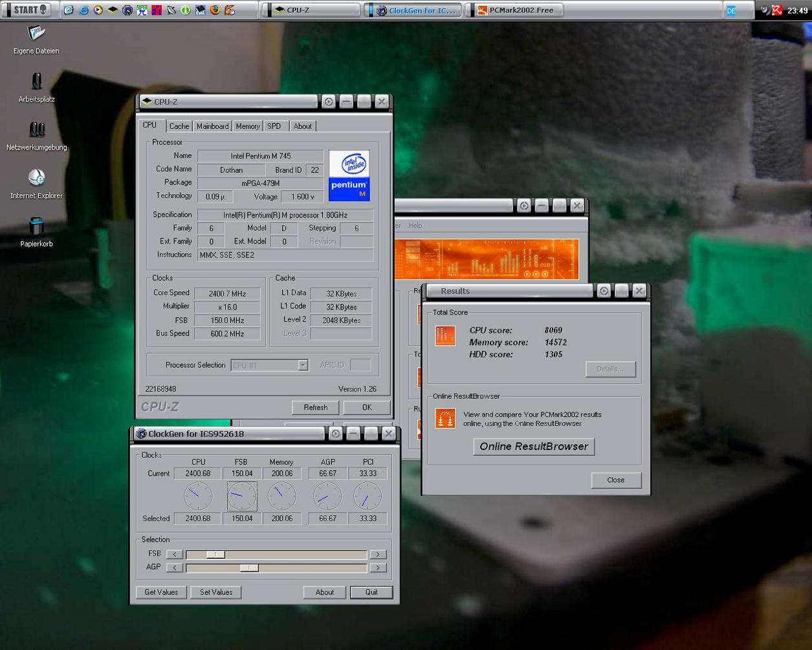Image resolution: width=812 pixels, height=650 pixels.
Task: Select the CPU tab in CPU-Z
Action: click(150, 125)
